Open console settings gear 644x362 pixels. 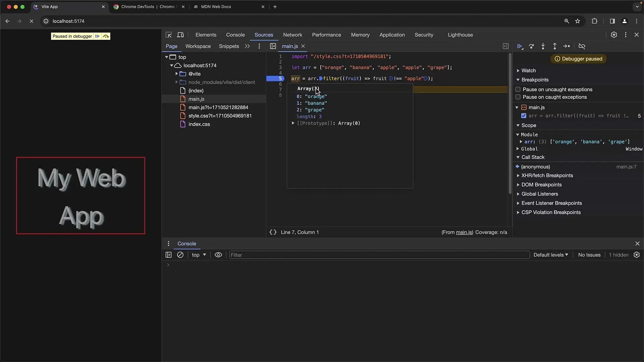click(x=637, y=255)
